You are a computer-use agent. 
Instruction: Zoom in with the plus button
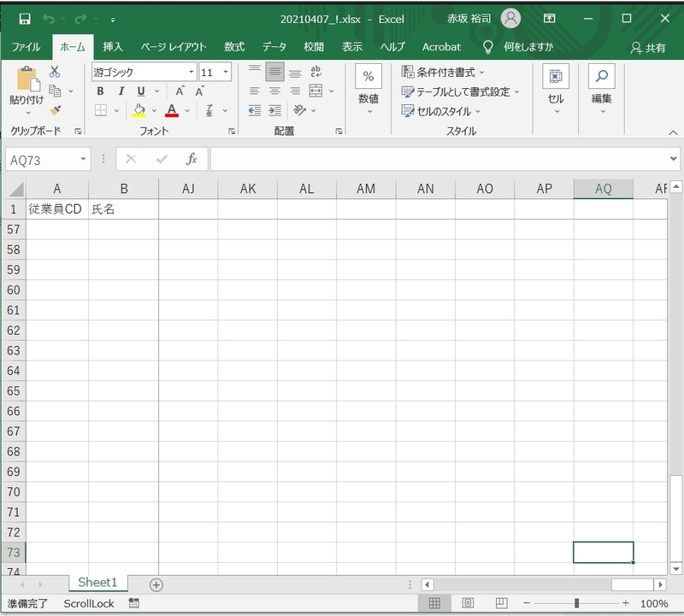tap(626, 603)
